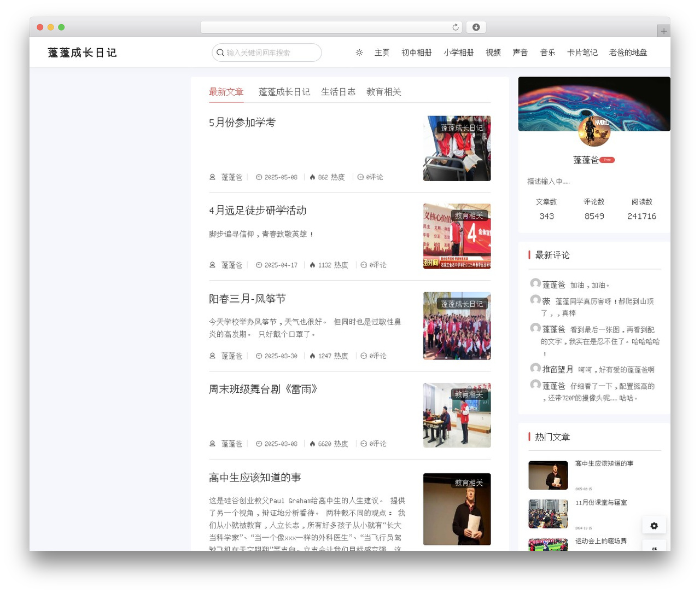
Task: Open the hot article 11月份课堂与寝室
Action: 601,503
